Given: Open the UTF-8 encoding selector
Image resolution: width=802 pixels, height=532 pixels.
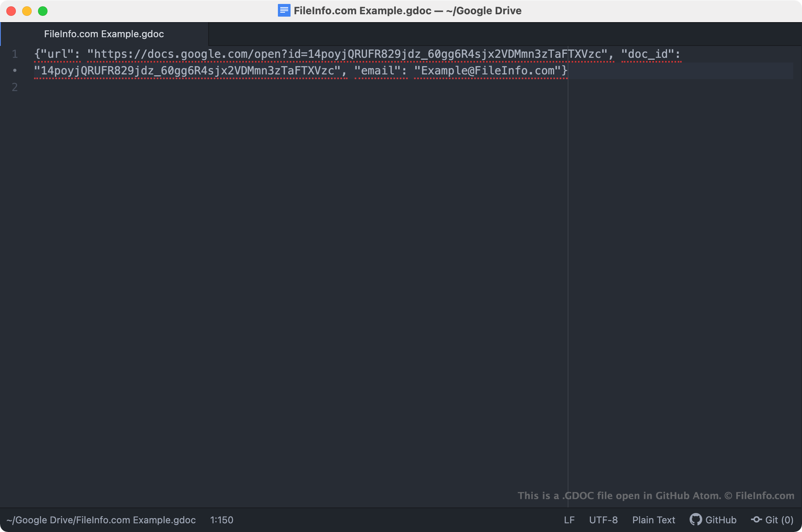Looking at the screenshot, I should click(x=603, y=520).
